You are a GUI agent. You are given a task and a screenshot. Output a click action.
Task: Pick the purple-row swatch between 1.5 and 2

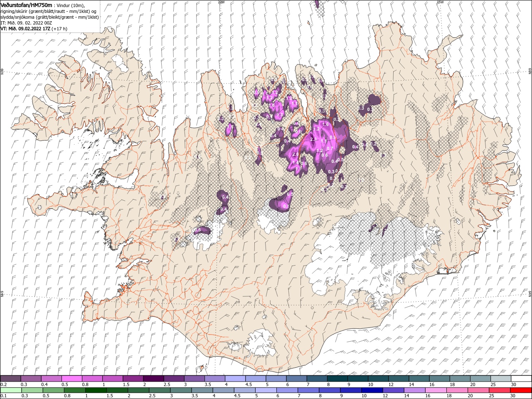[133, 379]
